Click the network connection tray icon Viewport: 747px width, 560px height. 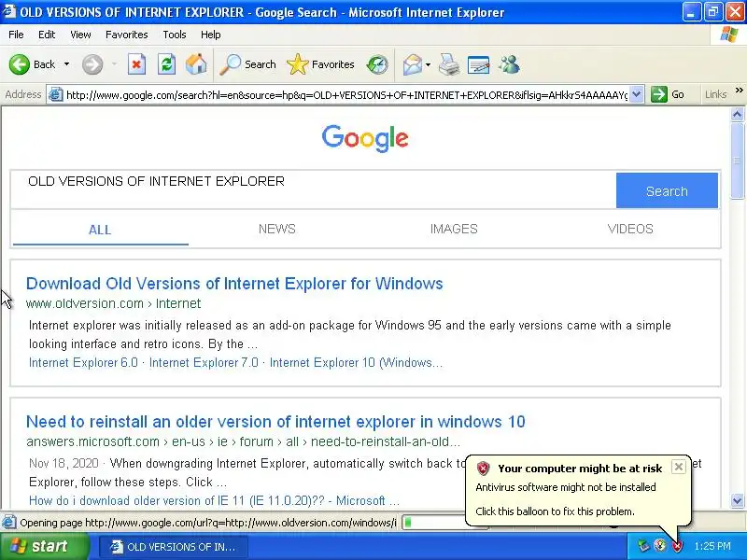point(643,546)
